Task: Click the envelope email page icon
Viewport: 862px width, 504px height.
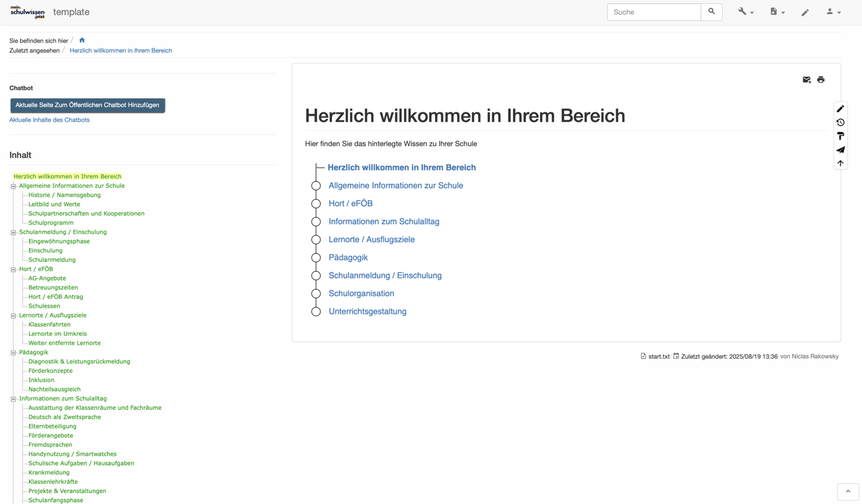Action: click(x=806, y=80)
